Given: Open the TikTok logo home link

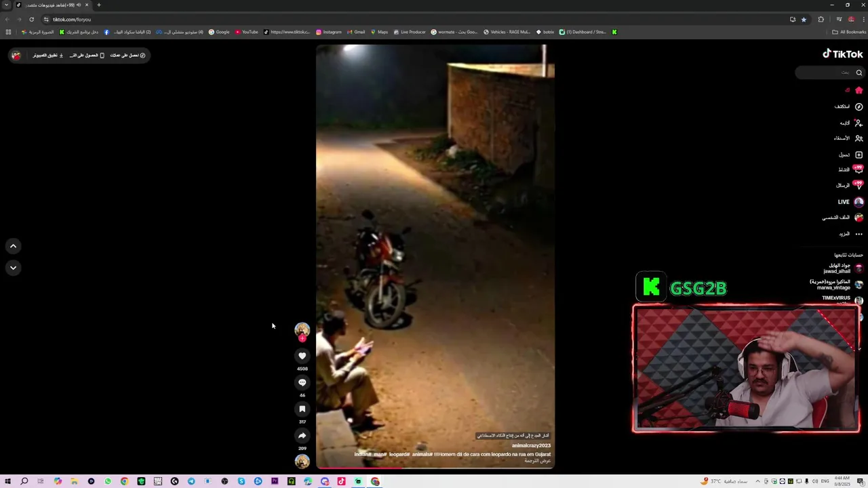Looking at the screenshot, I should (x=843, y=54).
